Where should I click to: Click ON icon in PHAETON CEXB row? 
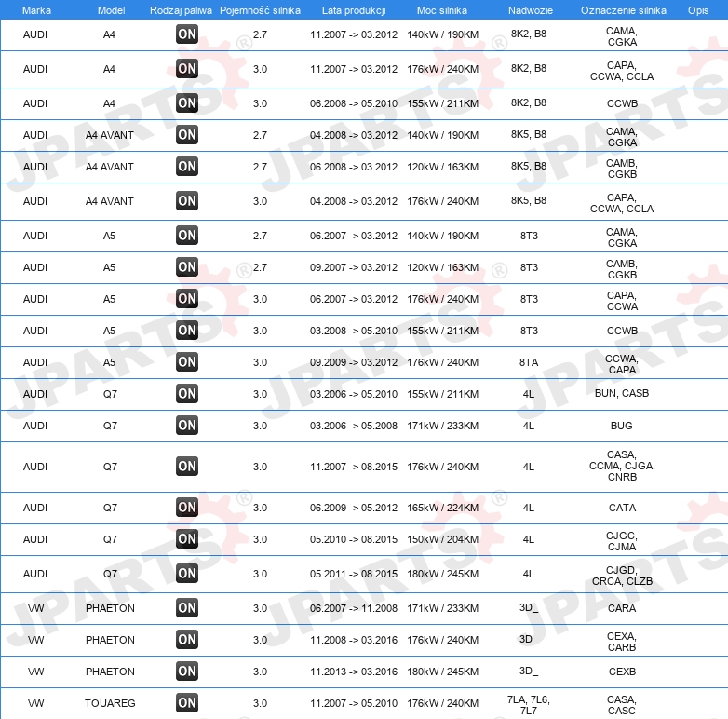[x=187, y=672]
